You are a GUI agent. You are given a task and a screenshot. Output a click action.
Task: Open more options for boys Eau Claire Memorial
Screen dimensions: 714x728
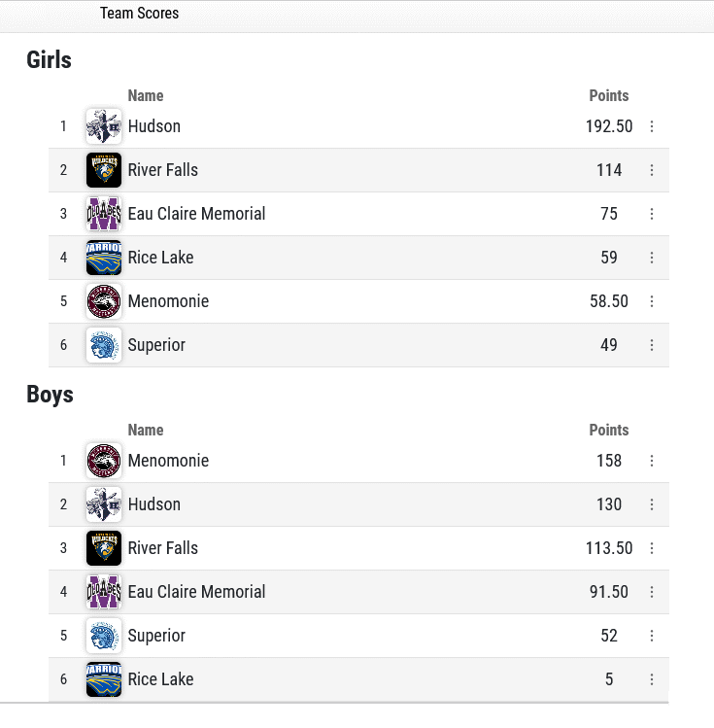[652, 592]
